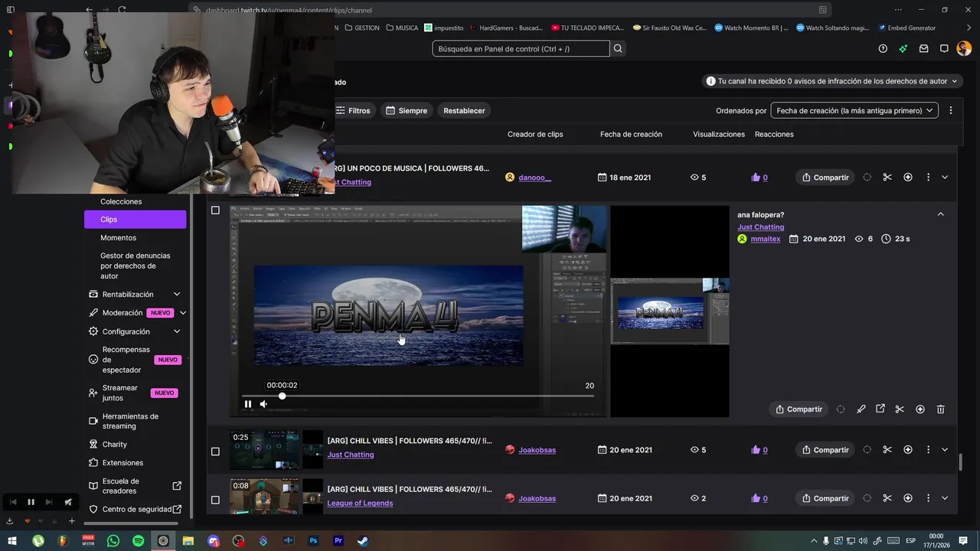This screenshot has width=980, height=551.
Task: Click plus-circle icon on League of Legends row
Action: click(x=908, y=498)
